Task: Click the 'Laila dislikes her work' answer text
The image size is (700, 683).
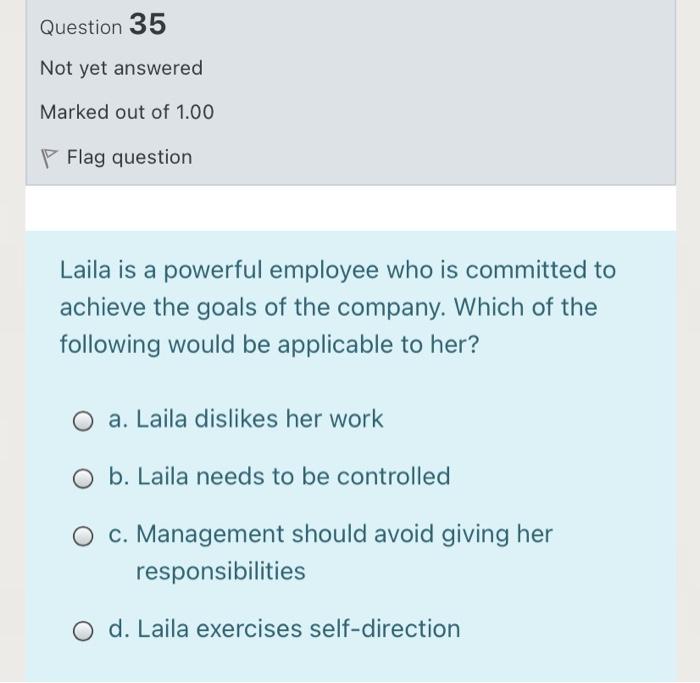Action: [259, 420]
